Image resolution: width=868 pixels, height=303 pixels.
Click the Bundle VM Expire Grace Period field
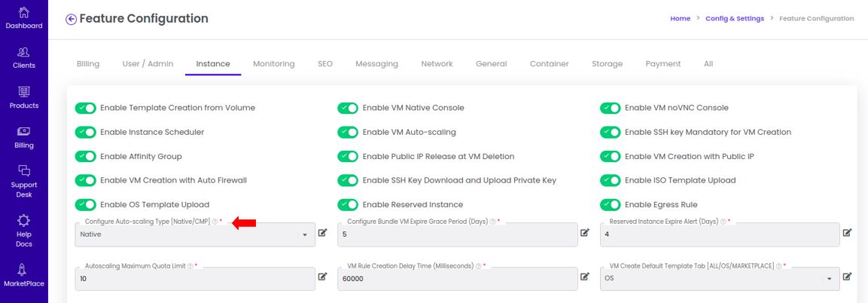coord(457,235)
